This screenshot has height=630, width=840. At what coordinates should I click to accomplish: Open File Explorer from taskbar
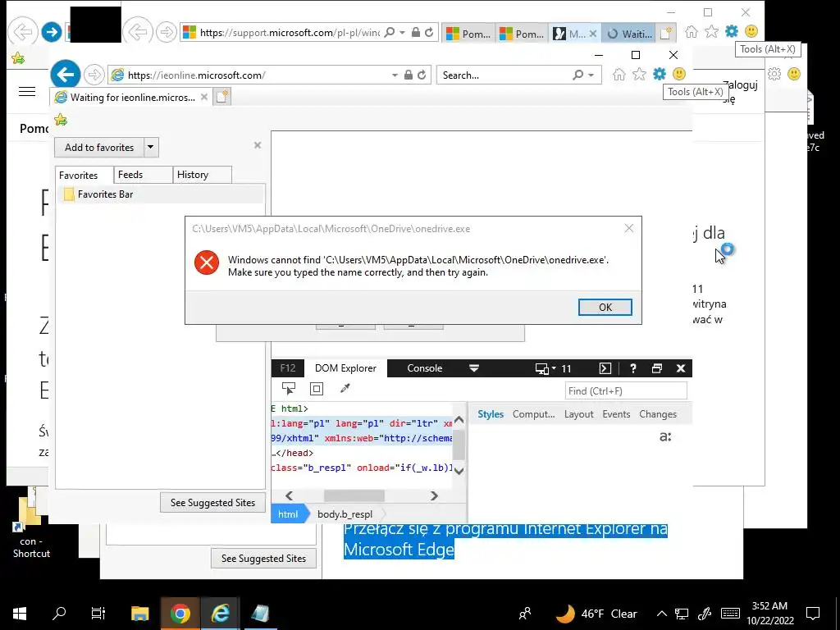[x=139, y=614]
